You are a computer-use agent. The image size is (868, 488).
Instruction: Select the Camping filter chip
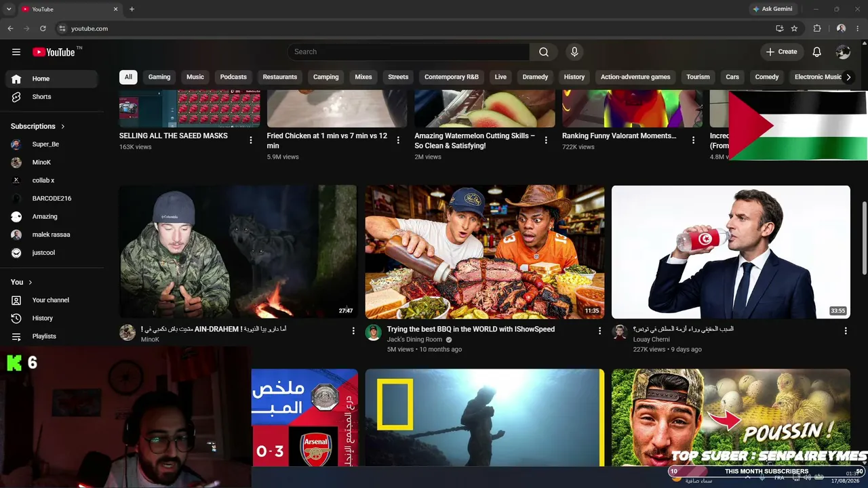(326, 77)
